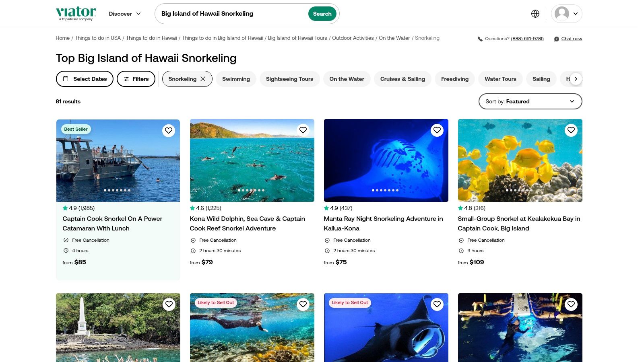Click the 4.8 (316) rating
The width and height of the screenshot is (644, 362).
point(472,208)
